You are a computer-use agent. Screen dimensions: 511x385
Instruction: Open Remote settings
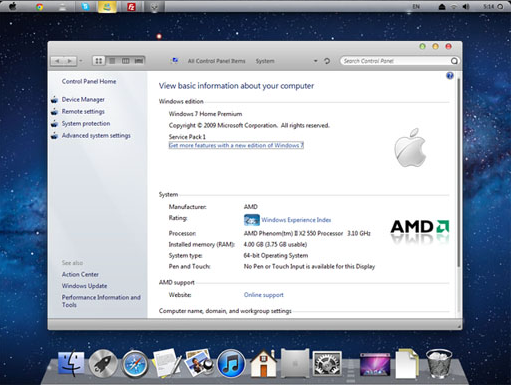[x=83, y=111]
